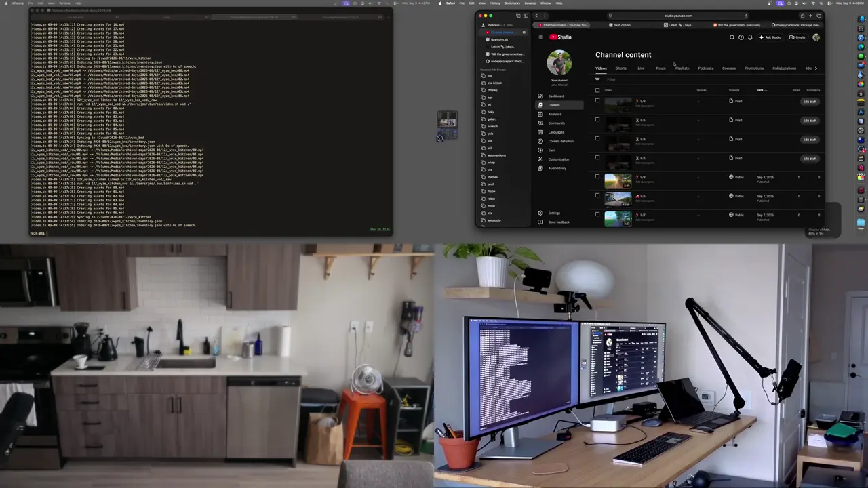Open the help question mark icon

coord(741,37)
